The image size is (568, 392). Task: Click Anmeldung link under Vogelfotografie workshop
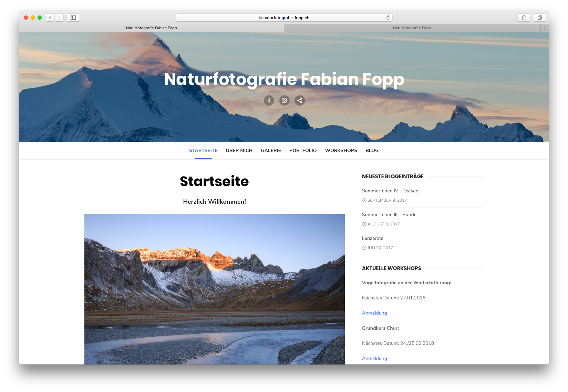click(374, 313)
